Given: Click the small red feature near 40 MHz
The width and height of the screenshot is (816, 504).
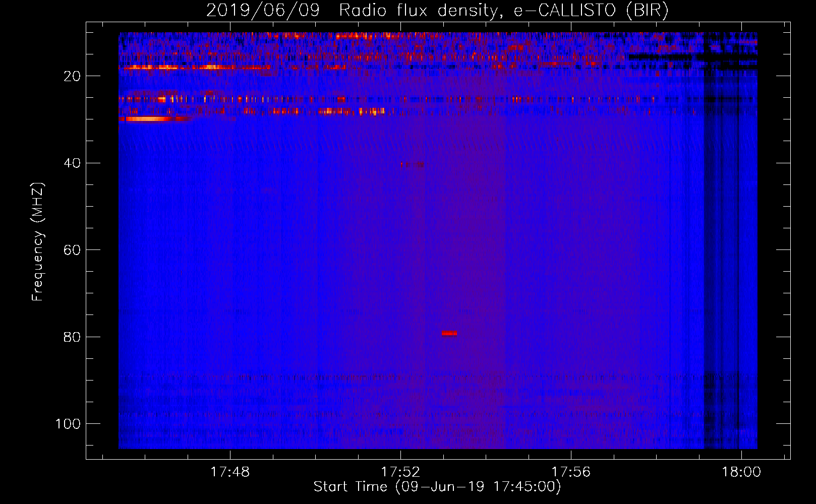Looking at the screenshot, I should 413,165.
